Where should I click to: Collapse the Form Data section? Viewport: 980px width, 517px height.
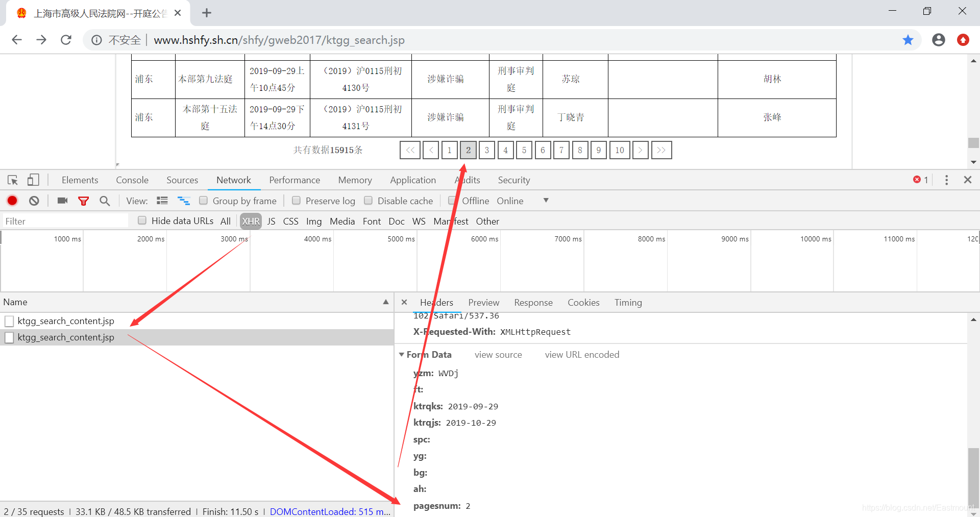tap(402, 354)
